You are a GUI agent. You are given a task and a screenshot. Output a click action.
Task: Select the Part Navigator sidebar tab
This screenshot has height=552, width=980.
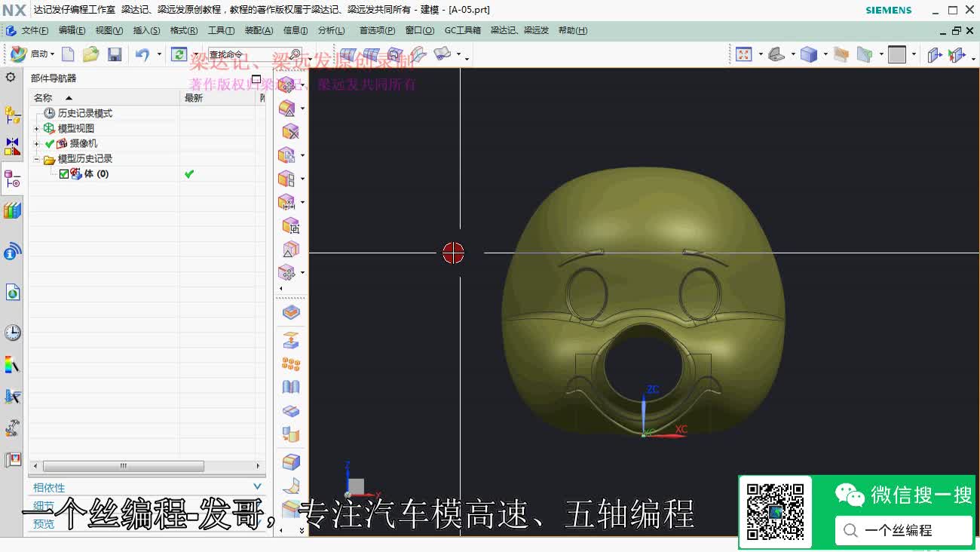[x=12, y=179]
